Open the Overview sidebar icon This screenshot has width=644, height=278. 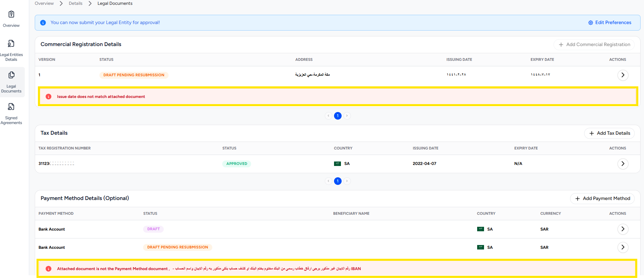[x=11, y=14]
